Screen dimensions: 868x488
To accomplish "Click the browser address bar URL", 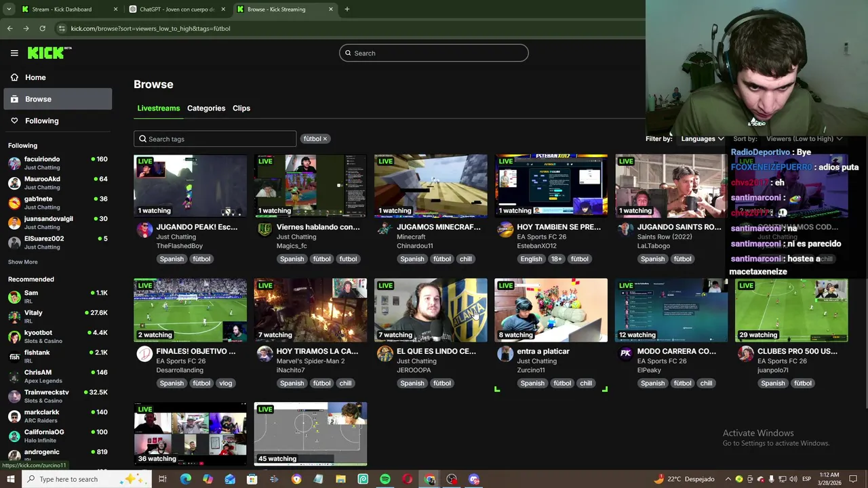I will (151, 28).
